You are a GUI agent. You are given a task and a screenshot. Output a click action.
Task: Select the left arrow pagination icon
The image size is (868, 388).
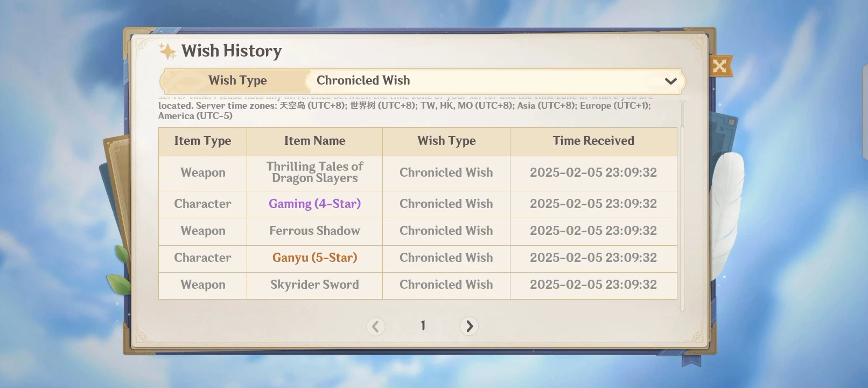[376, 326]
